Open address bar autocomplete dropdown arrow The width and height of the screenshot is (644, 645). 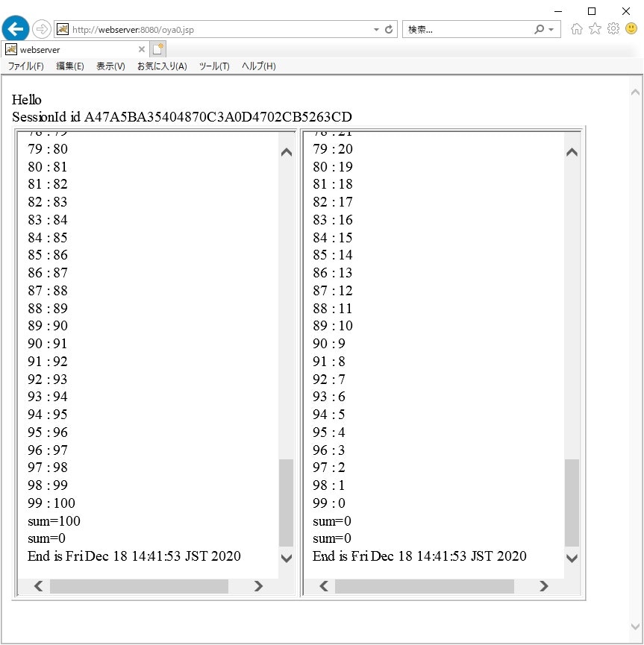pyautogui.click(x=376, y=30)
